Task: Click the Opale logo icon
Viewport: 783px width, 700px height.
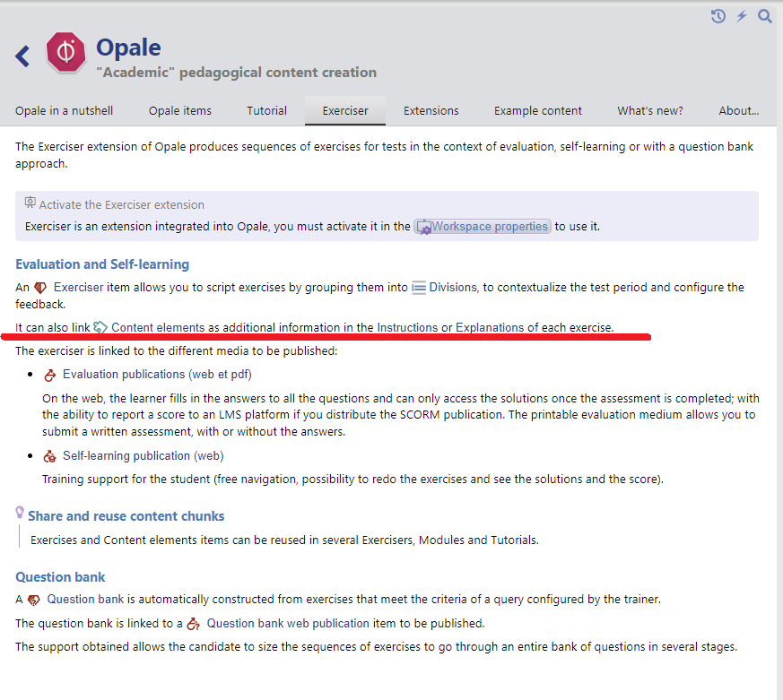Action: (65, 52)
